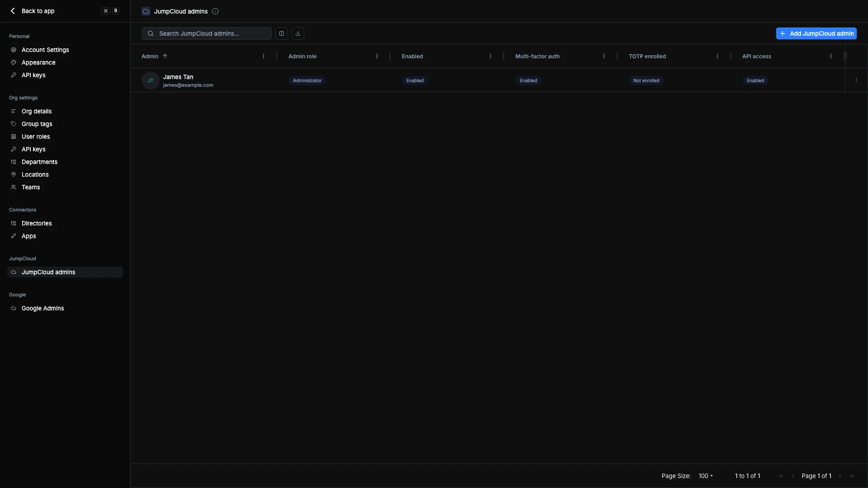Open Directories under Connectors

(x=37, y=223)
